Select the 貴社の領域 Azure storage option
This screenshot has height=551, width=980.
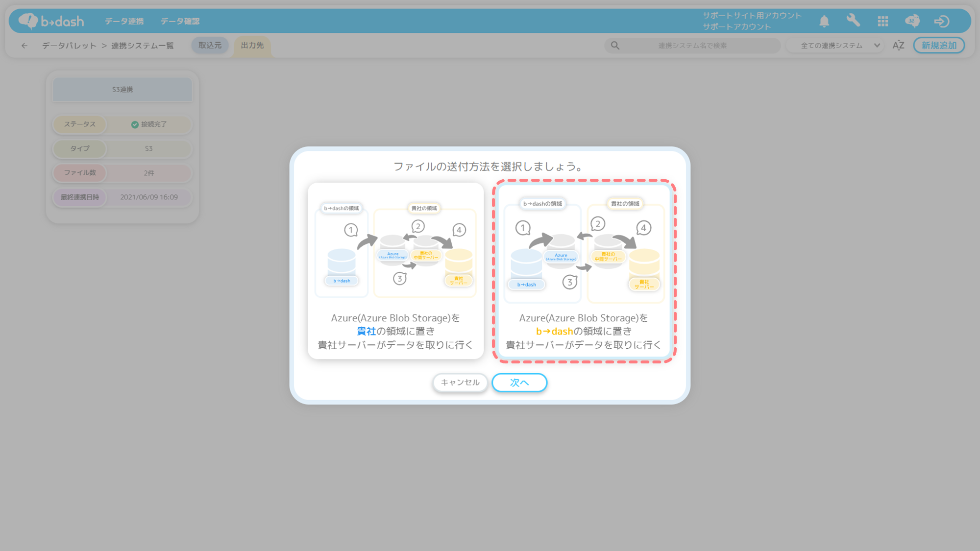point(395,271)
